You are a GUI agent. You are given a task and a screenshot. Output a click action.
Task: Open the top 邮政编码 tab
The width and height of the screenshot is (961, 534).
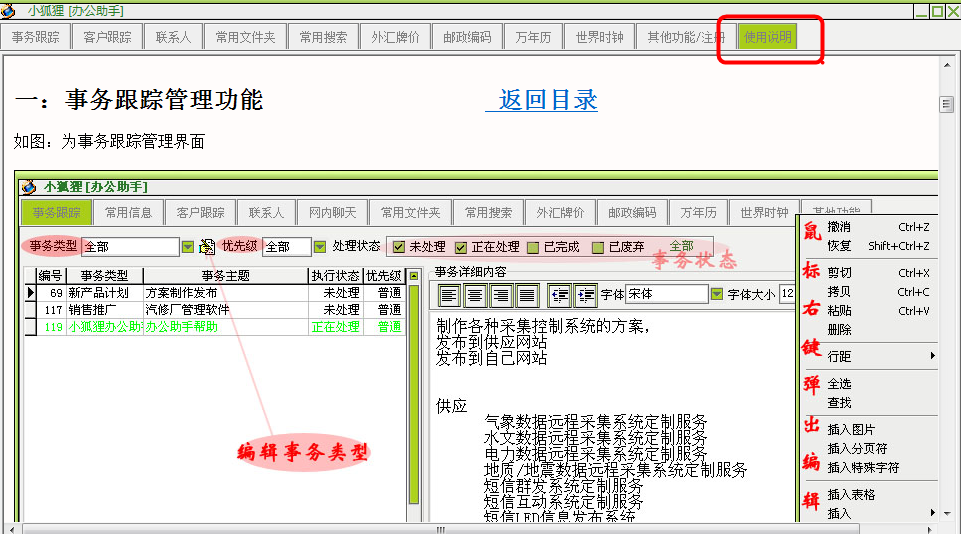point(467,37)
